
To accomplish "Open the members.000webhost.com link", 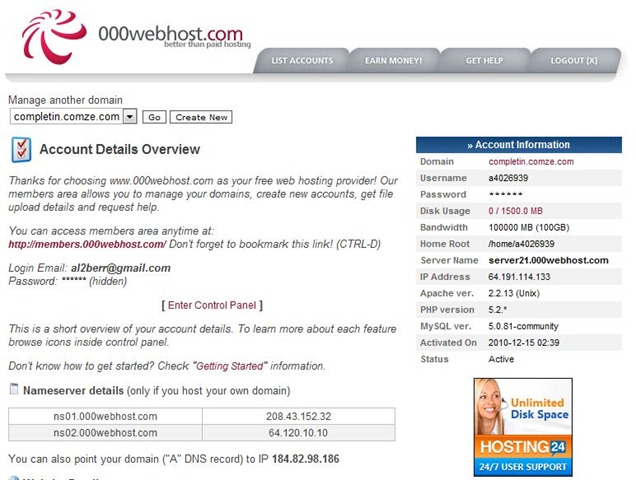I will pyautogui.click(x=87, y=244).
